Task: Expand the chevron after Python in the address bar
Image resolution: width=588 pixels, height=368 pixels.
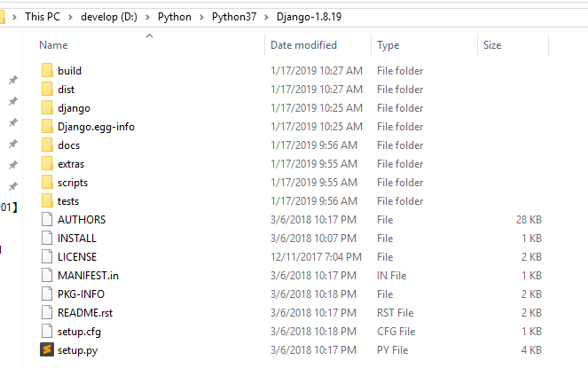Action: [x=201, y=17]
